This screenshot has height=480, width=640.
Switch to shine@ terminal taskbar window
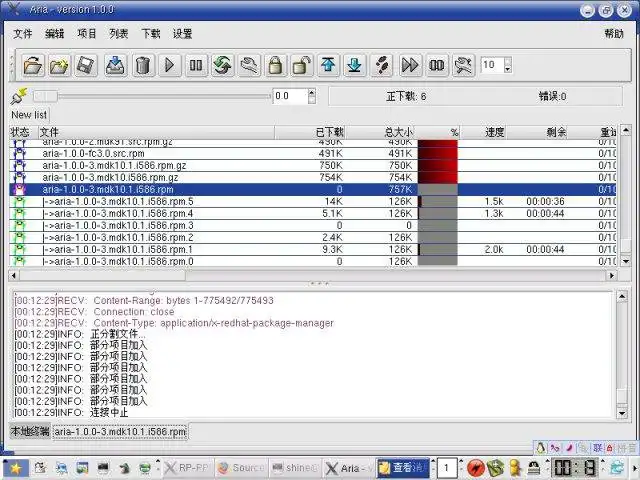tap(294, 468)
